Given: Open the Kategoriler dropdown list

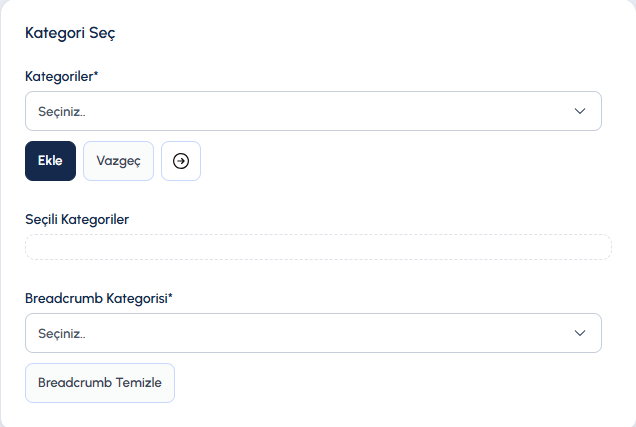Looking at the screenshot, I should pos(313,111).
